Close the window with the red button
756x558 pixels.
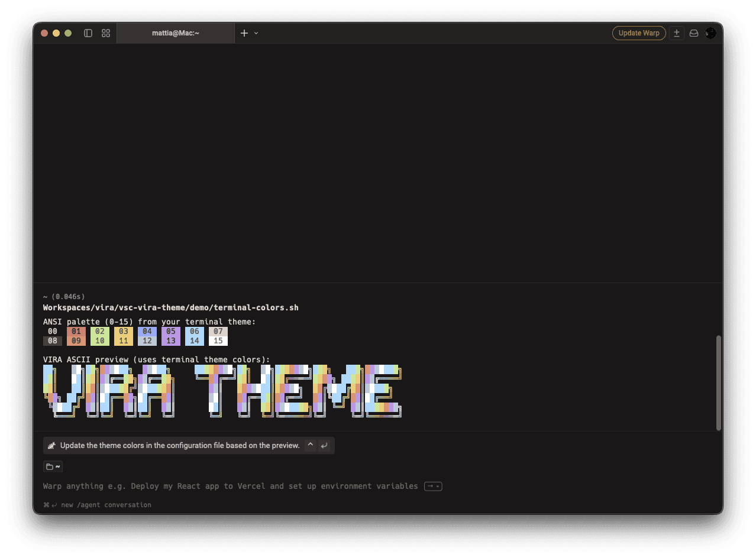pos(44,33)
